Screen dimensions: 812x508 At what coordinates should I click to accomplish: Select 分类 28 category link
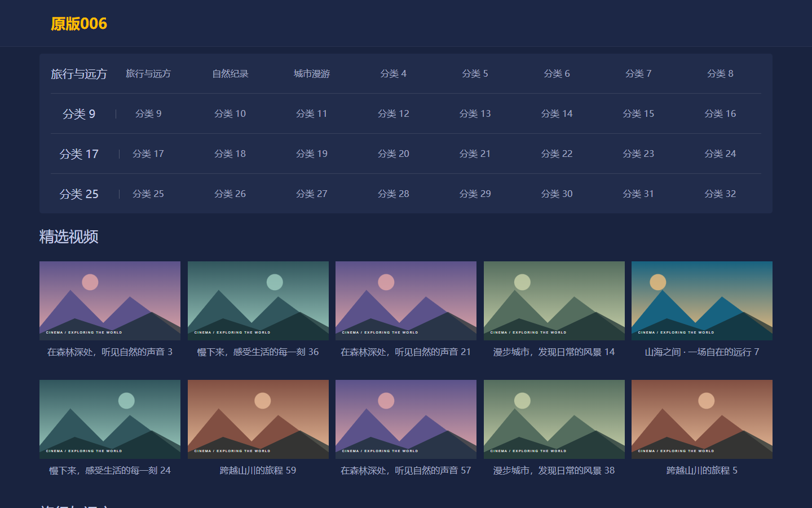[x=394, y=194]
